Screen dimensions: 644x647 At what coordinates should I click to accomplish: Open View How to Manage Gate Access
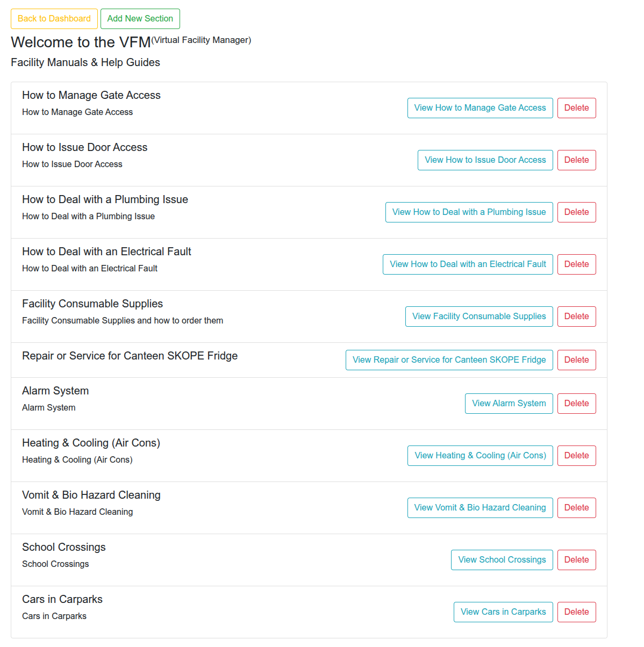click(480, 108)
